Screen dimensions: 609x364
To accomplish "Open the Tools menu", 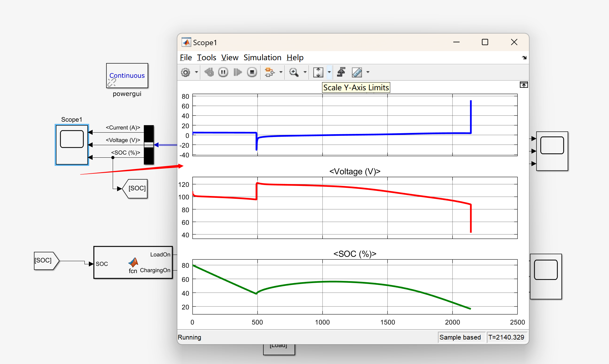I will tap(206, 58).
